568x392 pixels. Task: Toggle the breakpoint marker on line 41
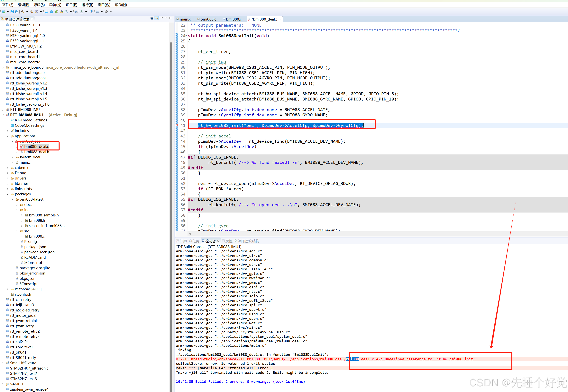coord(177,125)
